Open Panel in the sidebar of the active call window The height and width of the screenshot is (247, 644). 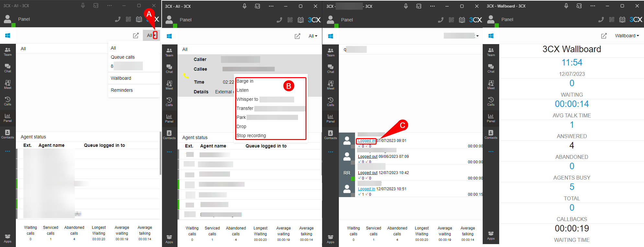[x=169, y=118]
